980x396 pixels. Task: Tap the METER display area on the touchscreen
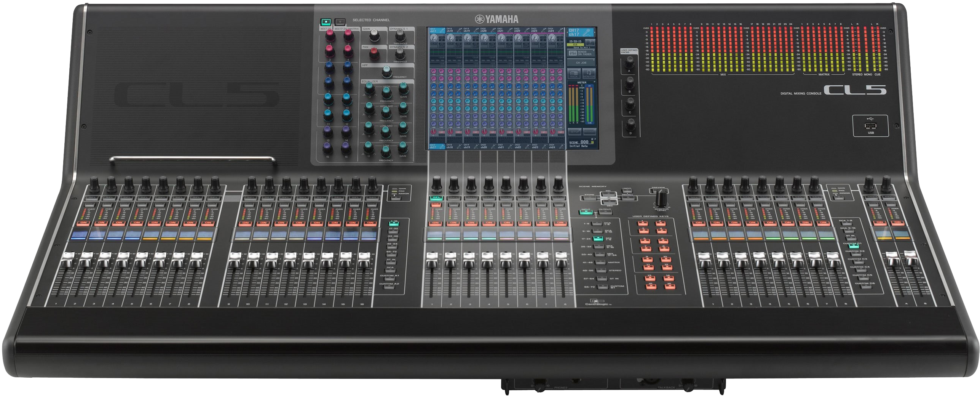pos(581,103)
